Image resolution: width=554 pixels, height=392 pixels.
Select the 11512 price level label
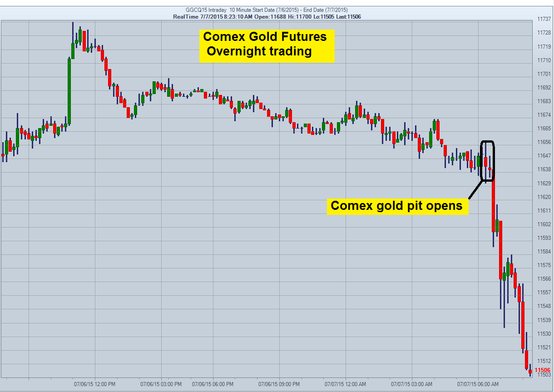click(544, 361)
